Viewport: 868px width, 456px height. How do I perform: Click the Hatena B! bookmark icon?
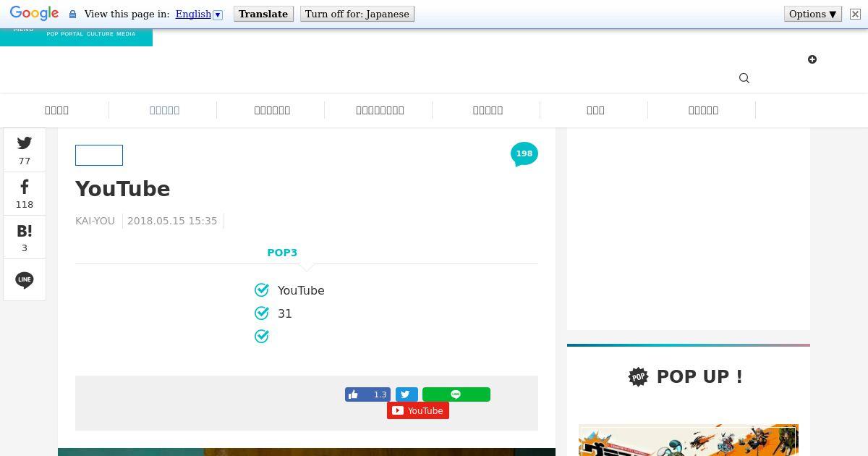click(x=25, y=231)
